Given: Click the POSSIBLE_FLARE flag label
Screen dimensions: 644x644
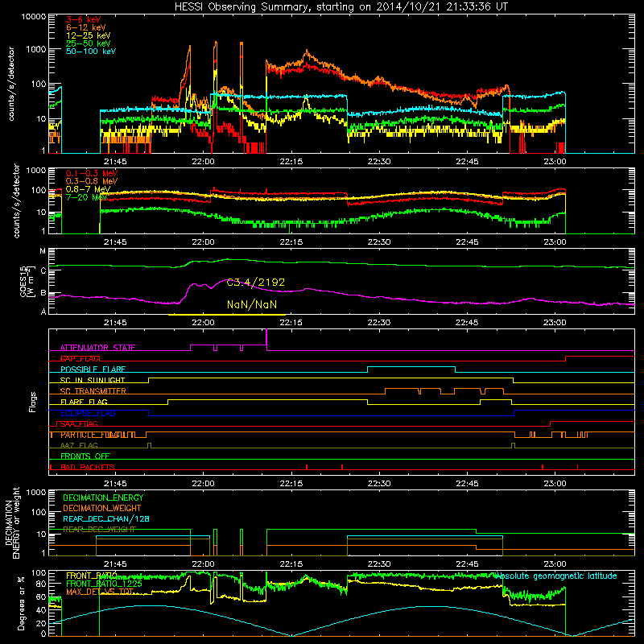Looking at the screenshot, I should (x=93, y=369).
